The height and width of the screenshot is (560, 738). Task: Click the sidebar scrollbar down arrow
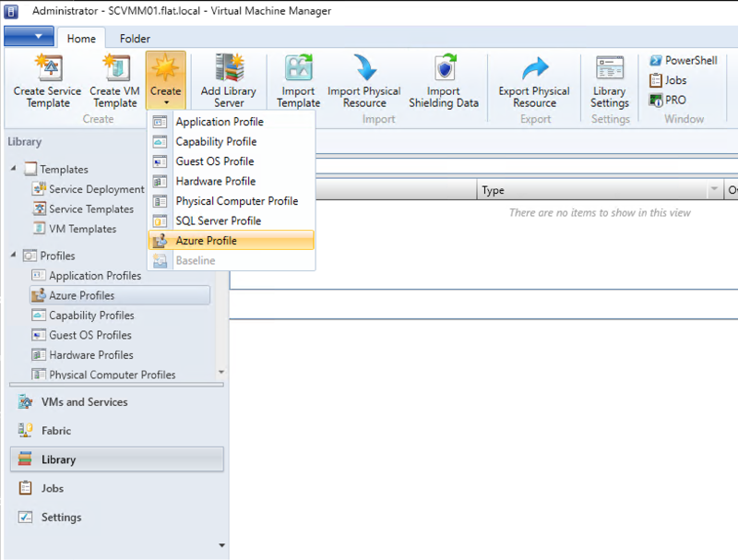[x=221, y=545]
